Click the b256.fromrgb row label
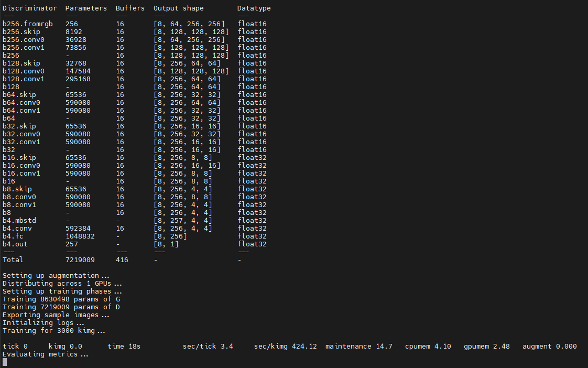This screenshot has width=588, height=368. [x=28, y=24]
